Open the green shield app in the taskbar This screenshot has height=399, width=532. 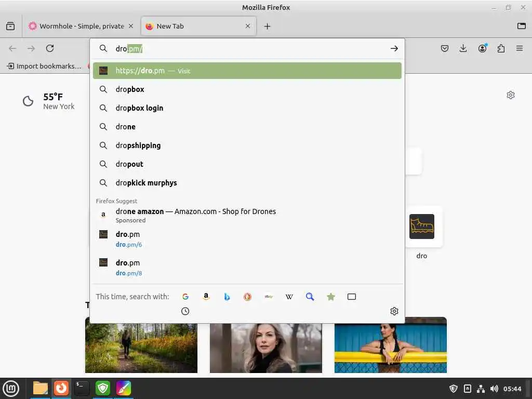click(102, 389)
